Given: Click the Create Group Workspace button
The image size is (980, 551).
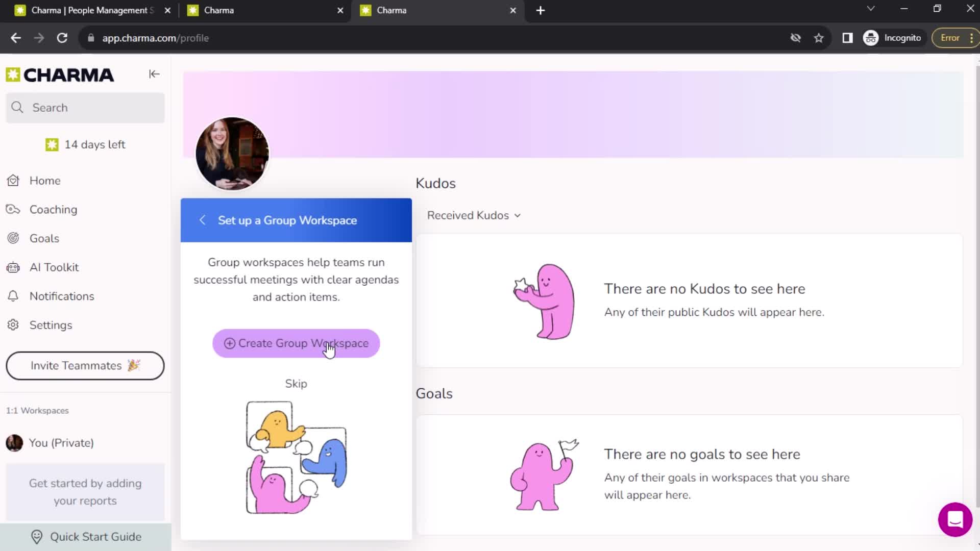Looking at the screenshot, I should [x=296, y=343].
